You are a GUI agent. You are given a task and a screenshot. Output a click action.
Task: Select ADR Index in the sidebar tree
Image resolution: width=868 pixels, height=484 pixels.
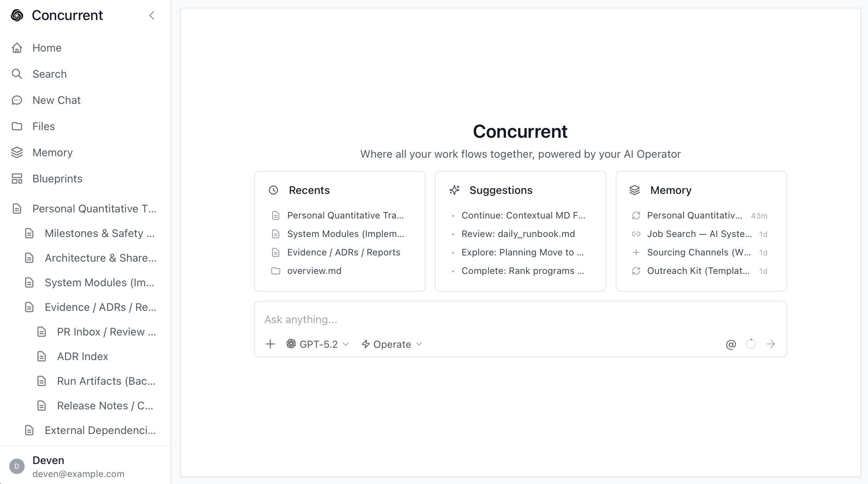[82, 357]
